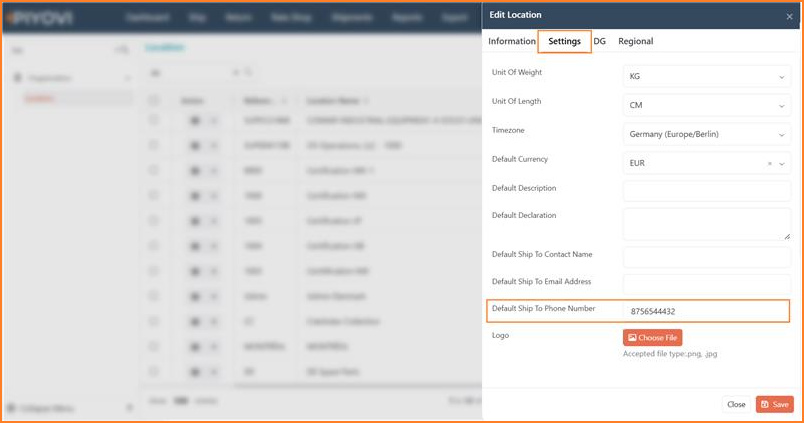Click the "Edit Location" panel title
The height and width of the screenshot is (423, 804).
tap(515, 15)
